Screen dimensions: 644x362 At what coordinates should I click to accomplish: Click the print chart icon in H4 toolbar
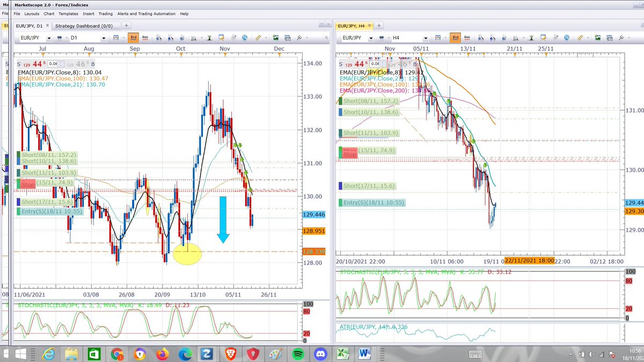click(x=609, y=38)
